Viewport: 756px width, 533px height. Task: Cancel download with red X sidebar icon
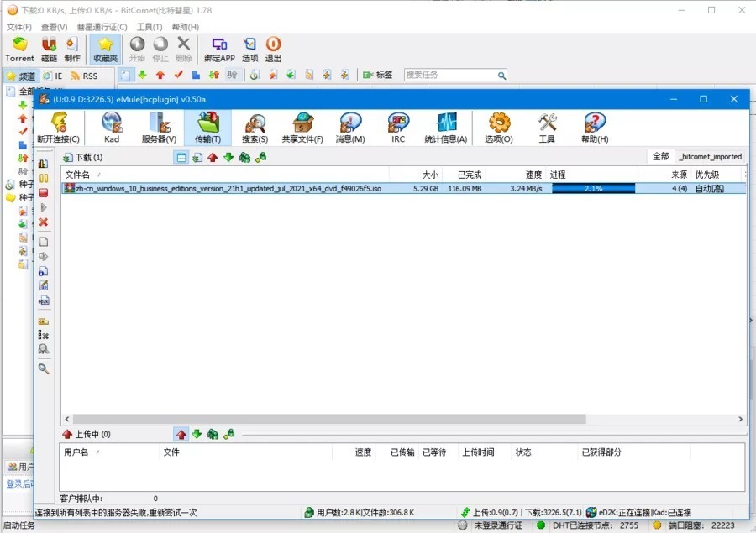(x=44, y=222)
